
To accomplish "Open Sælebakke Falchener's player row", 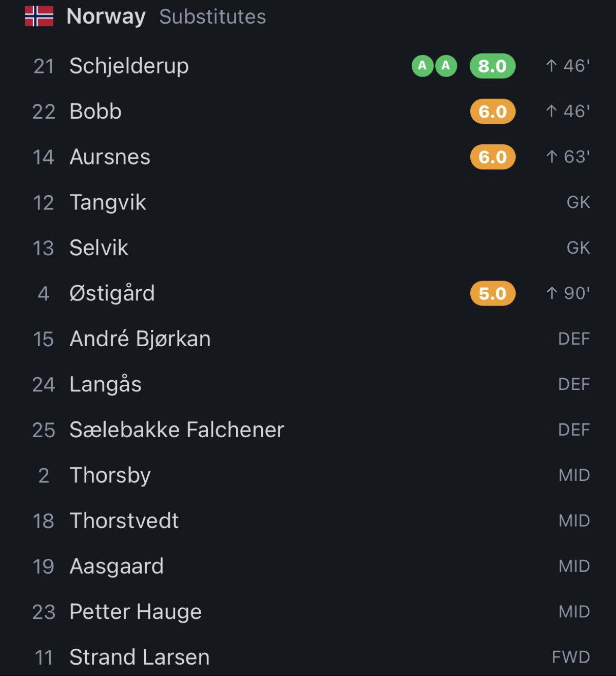I will pyautogui.click(x=308, y=430).
